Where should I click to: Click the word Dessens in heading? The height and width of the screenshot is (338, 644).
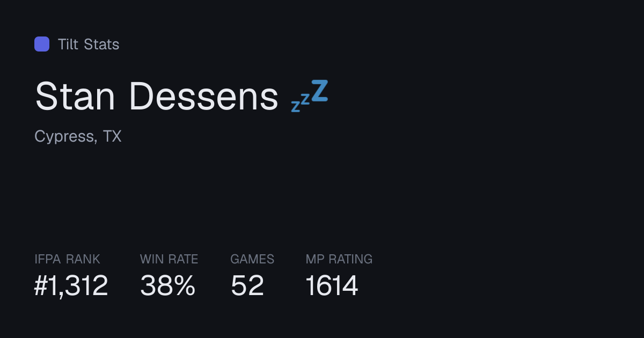204,97
